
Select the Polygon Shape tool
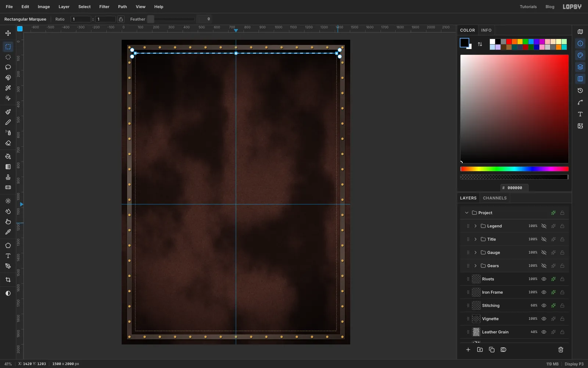point(8,245)
